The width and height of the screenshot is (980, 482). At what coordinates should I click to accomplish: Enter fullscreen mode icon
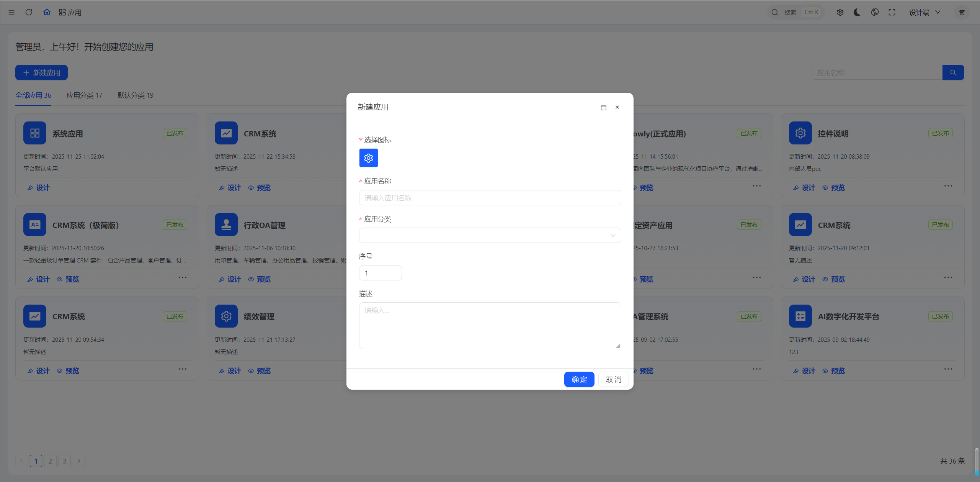pyautogui.click(x=892, y=12)
